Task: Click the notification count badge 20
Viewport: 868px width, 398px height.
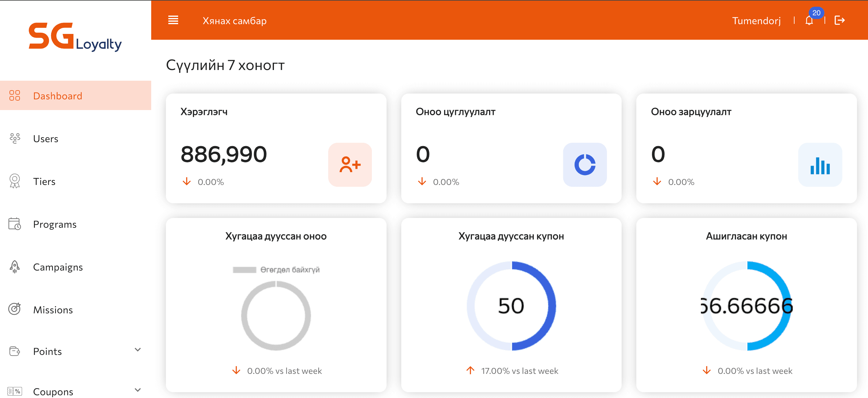Action: (x=816, y=13)
